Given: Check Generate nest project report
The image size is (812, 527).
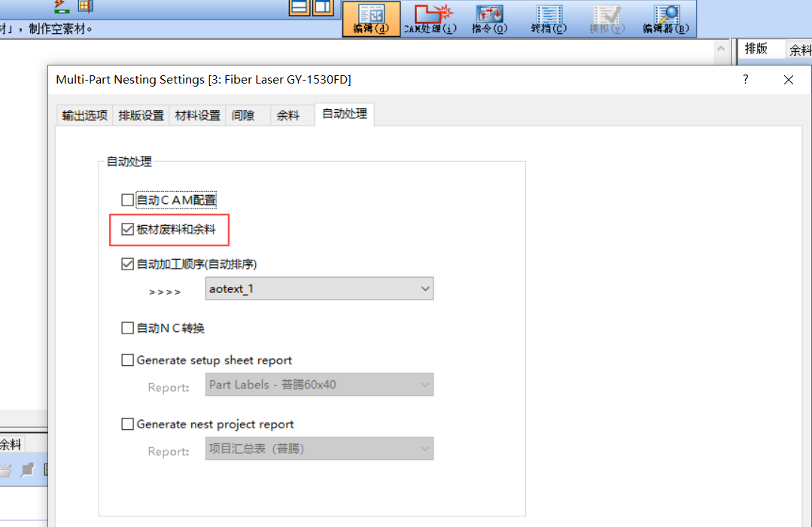Looking at the screenshot, I should [x=127, y=424].
